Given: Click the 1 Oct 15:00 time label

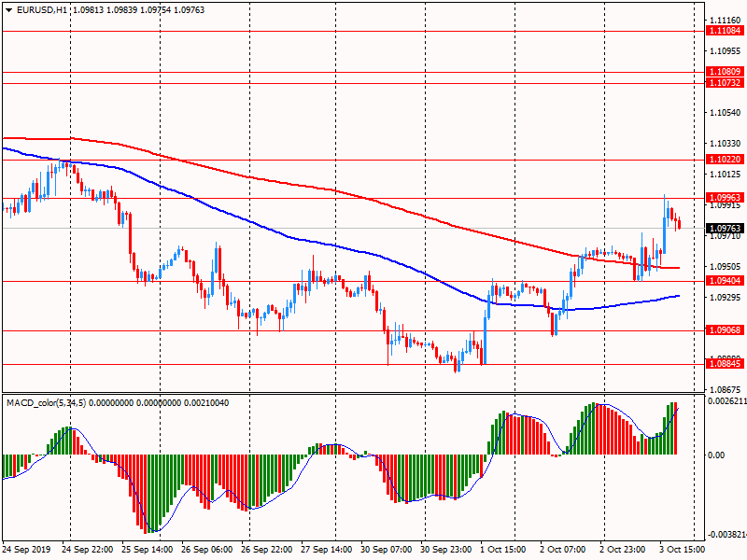Looking at the screenshot, I should [x=503, y=550].
